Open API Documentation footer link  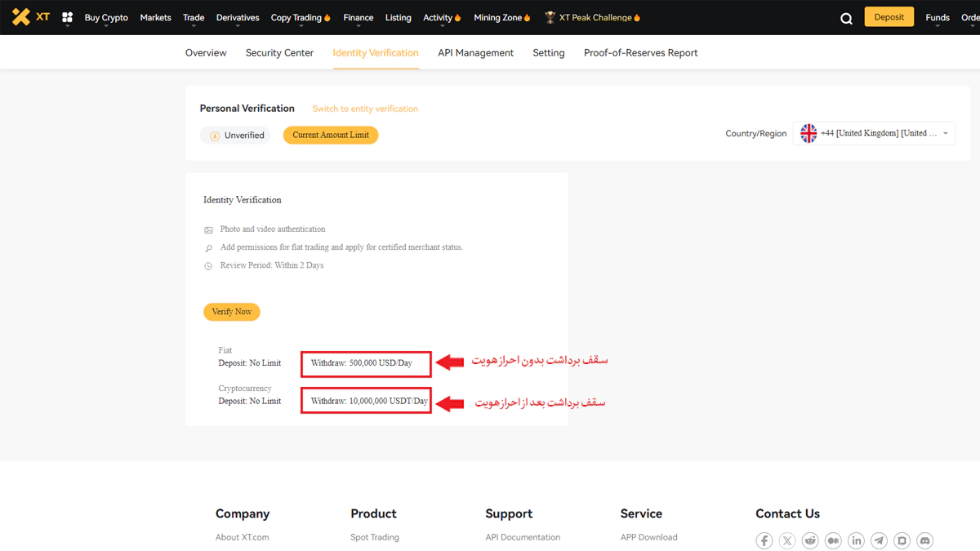(523, 537)
